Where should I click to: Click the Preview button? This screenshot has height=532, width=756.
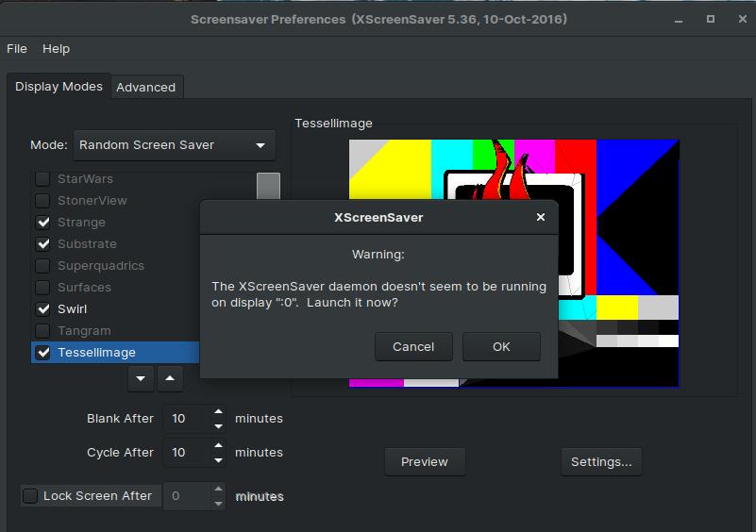tap(425, 461)
